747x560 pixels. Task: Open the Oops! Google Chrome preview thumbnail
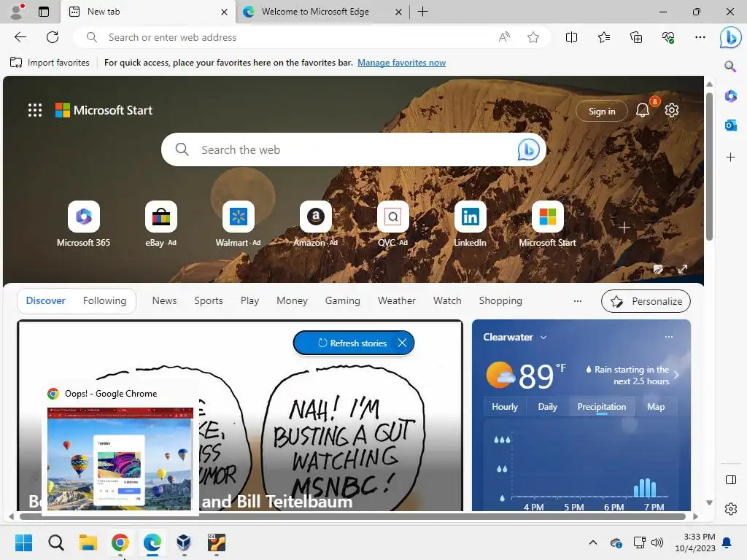pos(120,459)
